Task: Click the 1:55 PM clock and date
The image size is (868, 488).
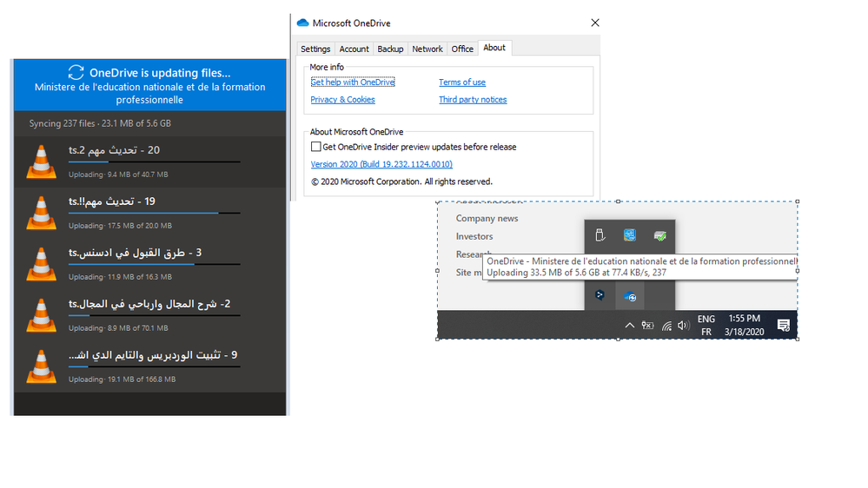Action: (x=744, y=326)
